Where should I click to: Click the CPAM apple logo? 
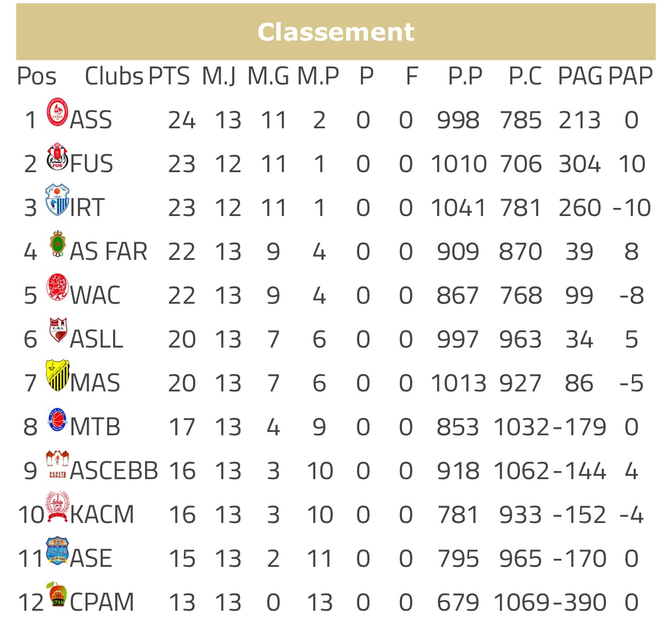pos(57,594)
